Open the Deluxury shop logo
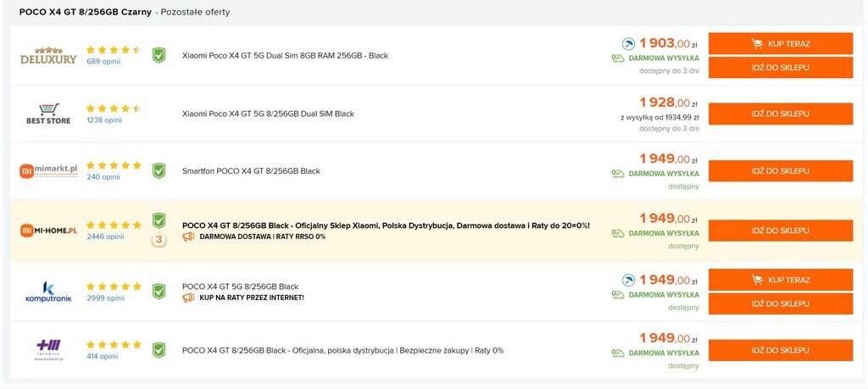 point(48,55)
